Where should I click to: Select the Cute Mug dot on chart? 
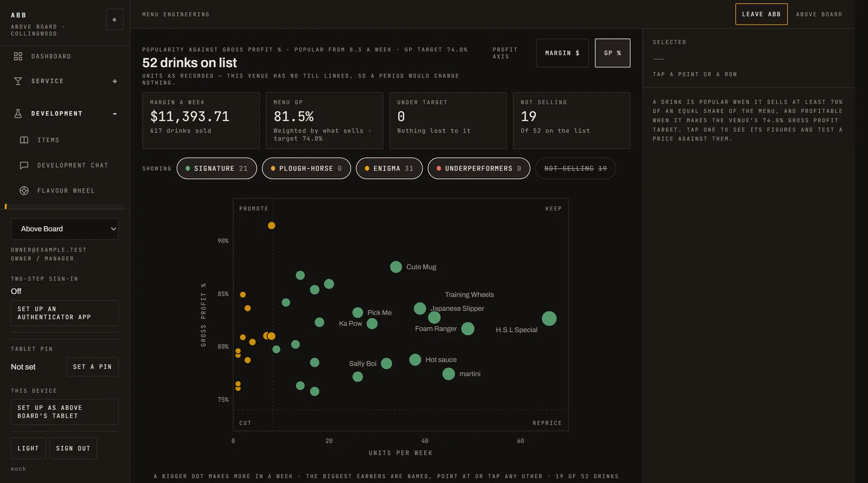396,267
